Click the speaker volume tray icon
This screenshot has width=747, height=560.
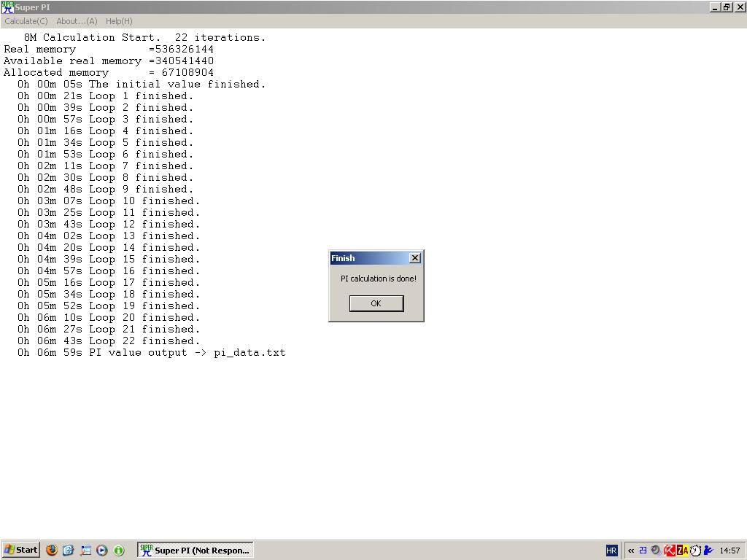[x=656, y=551]
